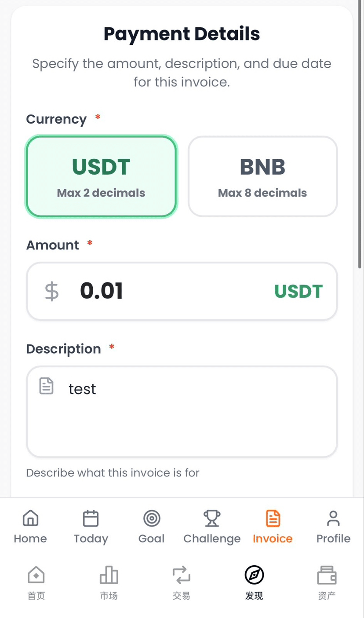Open the Profile person icon
The image size is (364, 618).
333,519
